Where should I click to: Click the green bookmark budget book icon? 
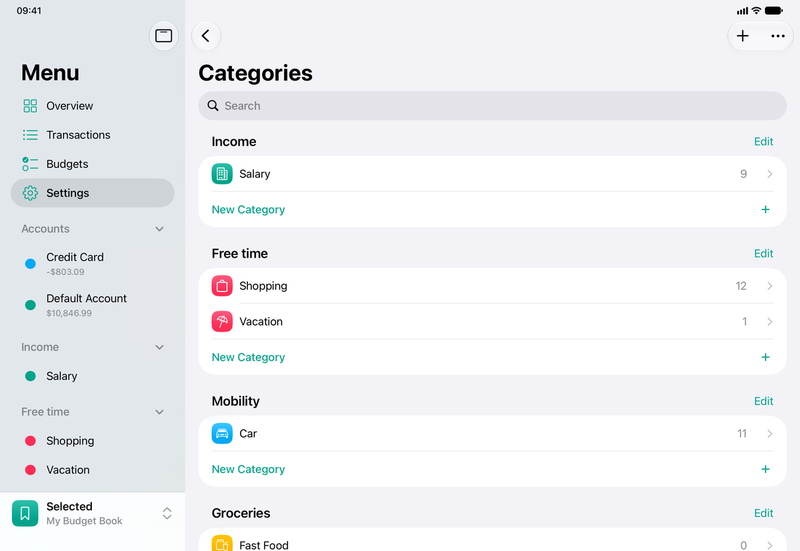25,513
